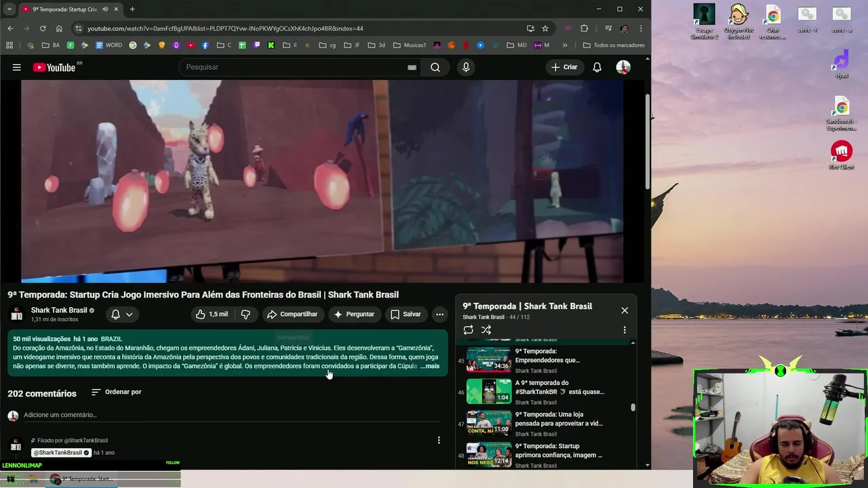Bookmark this page with the star icon
The width and height of the screenshot is (868, 488).
point(545,28)
